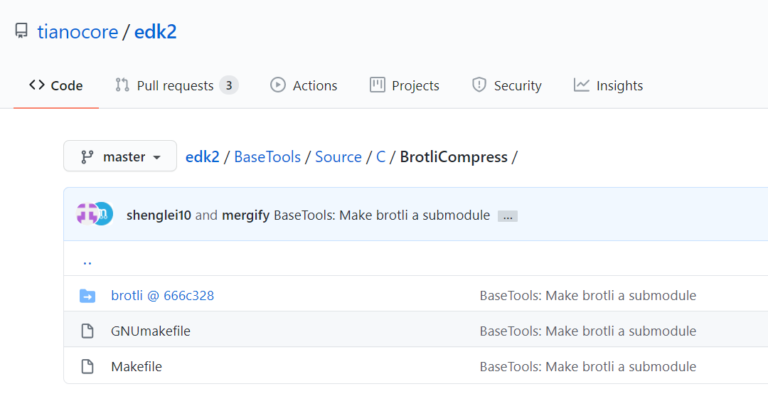Click the Makefile file icon
This screenshot has height=416, width=768.
click(87, 366)
